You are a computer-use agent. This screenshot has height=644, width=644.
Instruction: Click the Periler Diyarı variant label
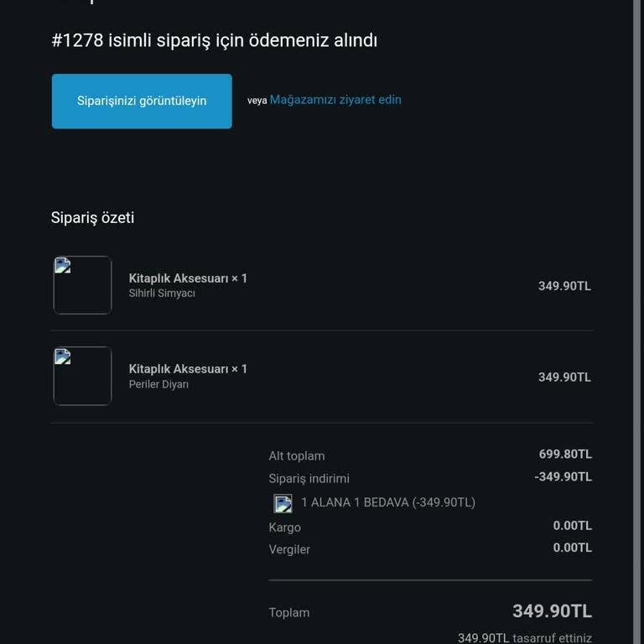[x=158, y=384]
